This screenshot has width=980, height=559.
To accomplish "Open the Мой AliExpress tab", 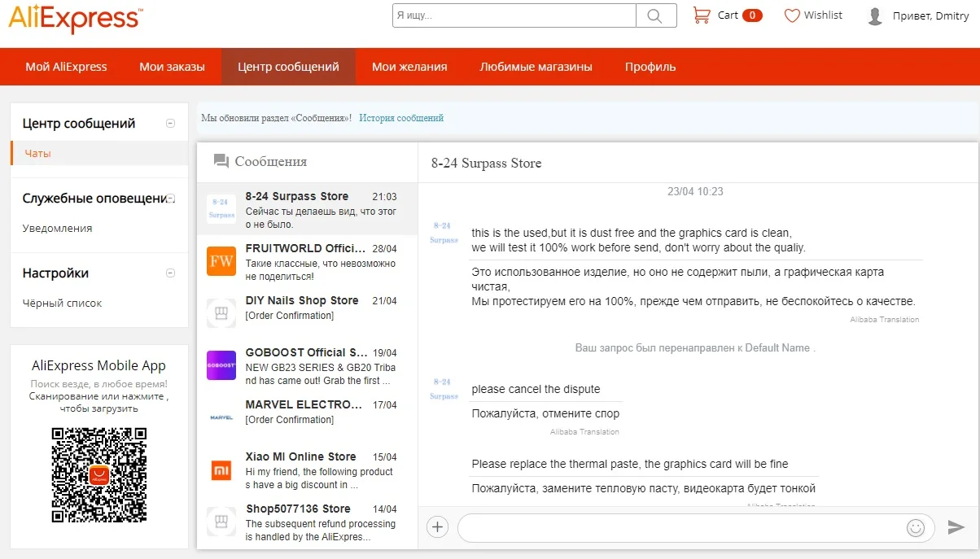I will (66, 67).
